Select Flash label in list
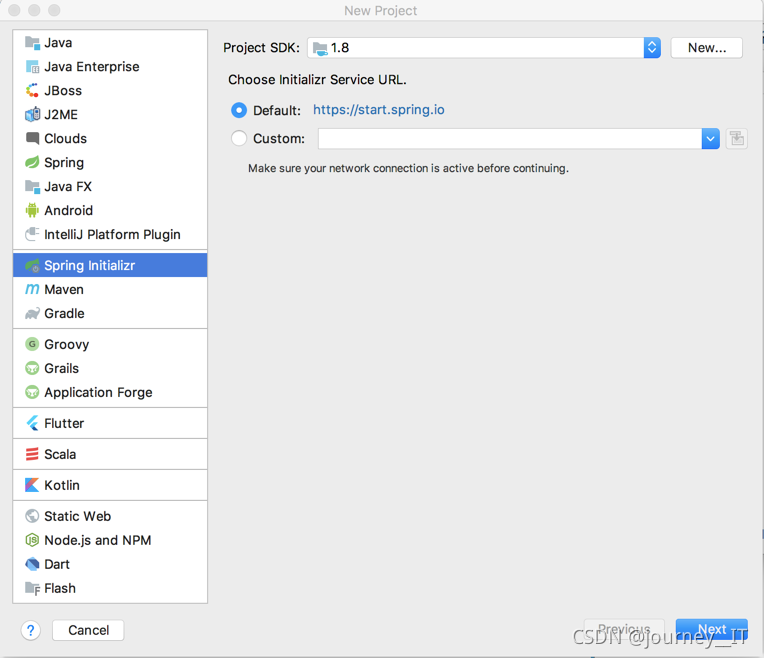Screen dimensions: 764x658 tap(60, 588)
